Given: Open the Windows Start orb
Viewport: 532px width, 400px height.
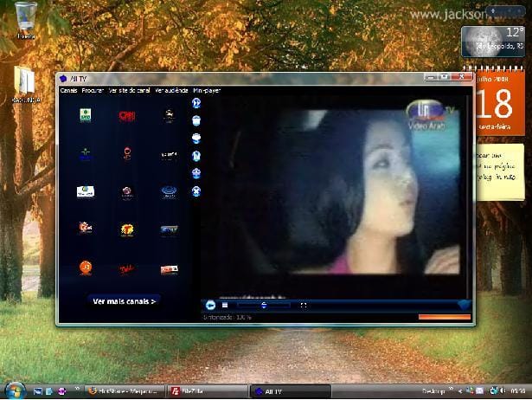Looking at the screenshot, I should pyautogui.click(x=14, y=390).
